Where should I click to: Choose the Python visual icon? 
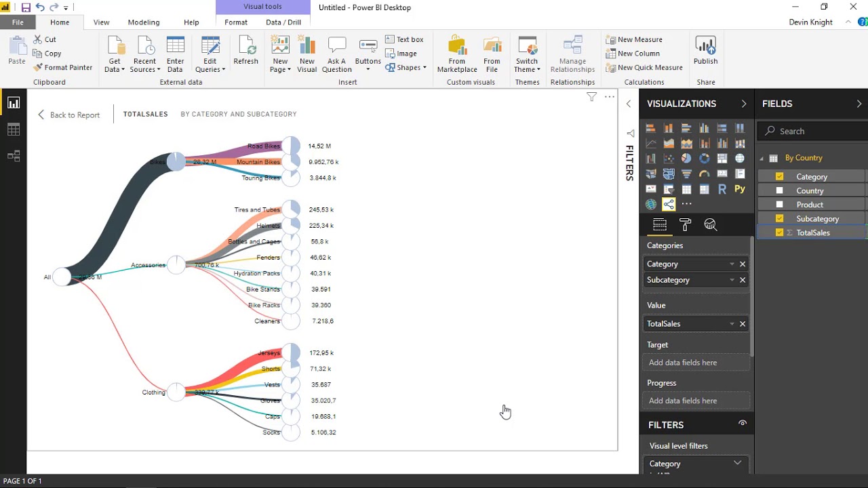click(x=740, y=189)
